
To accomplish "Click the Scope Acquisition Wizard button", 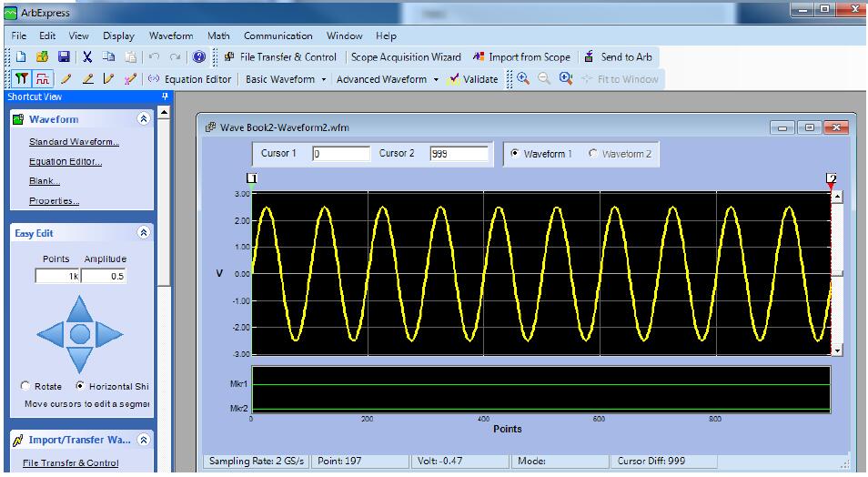I will 405,57.
